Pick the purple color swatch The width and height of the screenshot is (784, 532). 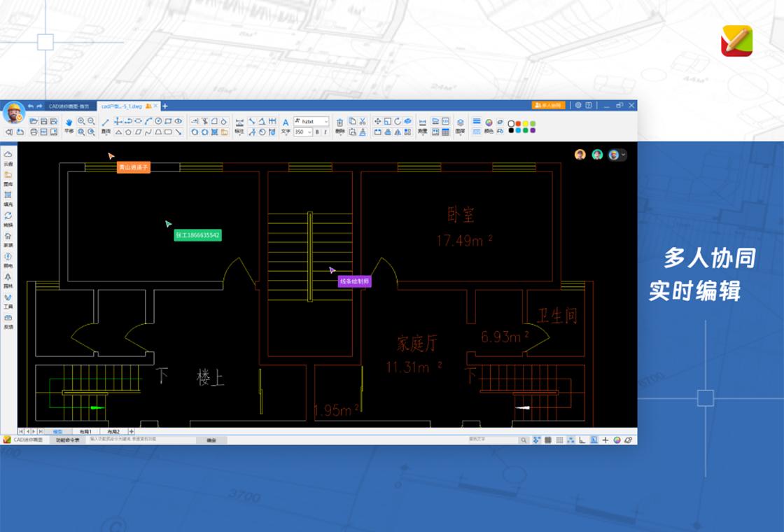pyautogui.click(x=533, y=130)
